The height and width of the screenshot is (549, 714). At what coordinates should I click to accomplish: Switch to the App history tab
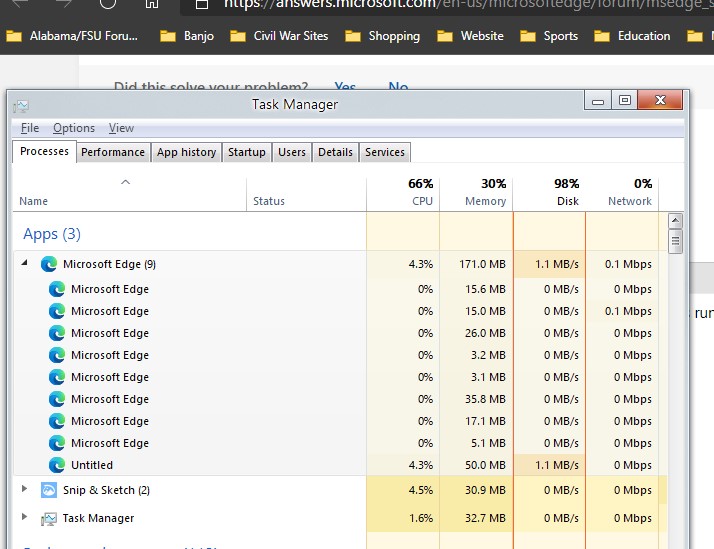tap(186, 152)
